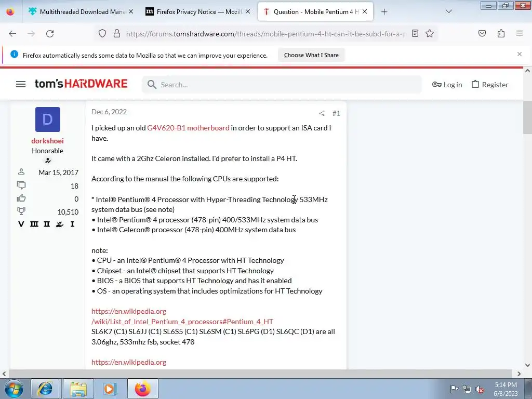The height and width of the screenshot is (399, 532).
Task: Click the II badge under user stats
Action: coord(47,224)
